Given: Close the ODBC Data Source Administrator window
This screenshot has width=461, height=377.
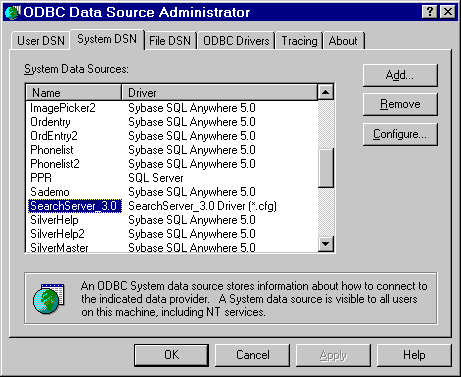Looking at the screenshot, I should pos(448,12).
